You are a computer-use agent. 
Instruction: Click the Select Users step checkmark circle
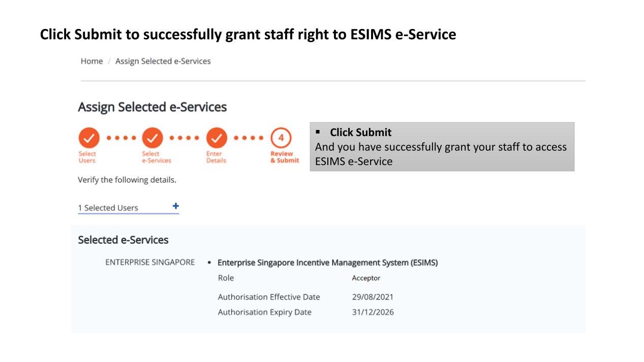pyautogui.click(x=89, y=138)
